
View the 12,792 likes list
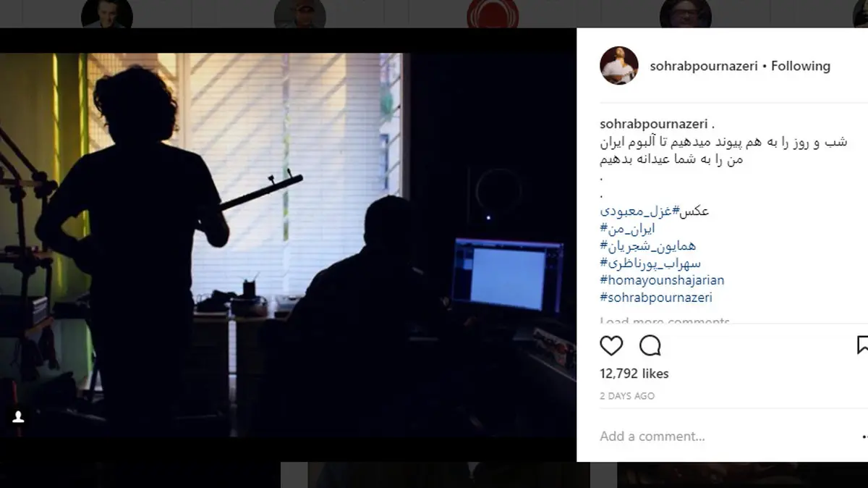(634, 374)
